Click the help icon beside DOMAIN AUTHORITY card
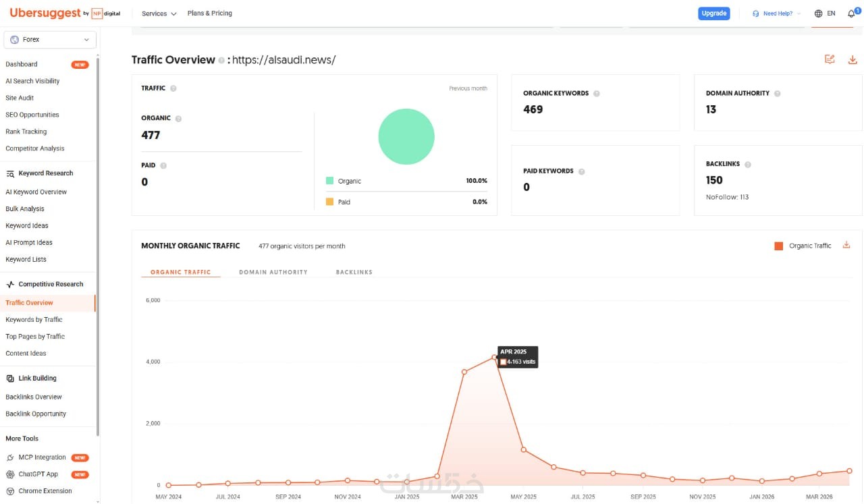 [x=778, y=94]
